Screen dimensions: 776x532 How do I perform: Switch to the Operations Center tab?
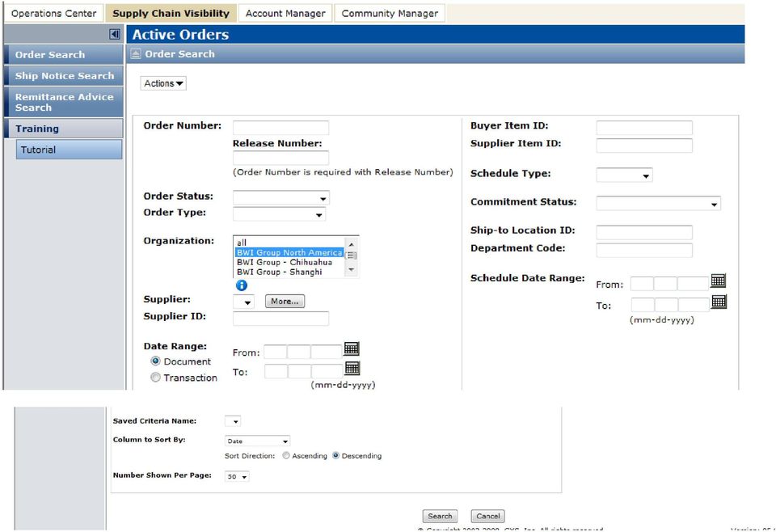pyautogui.click(x=54, y=14)
